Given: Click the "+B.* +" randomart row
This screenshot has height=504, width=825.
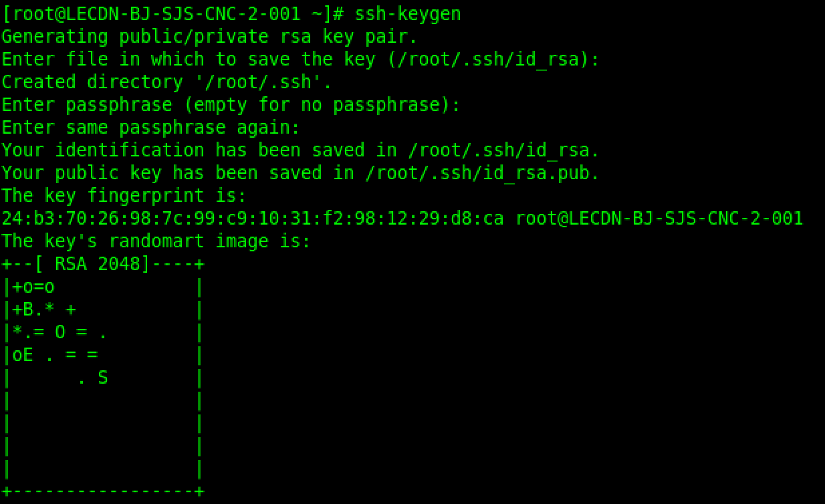Looking at the screenshot, I should 44,309.
